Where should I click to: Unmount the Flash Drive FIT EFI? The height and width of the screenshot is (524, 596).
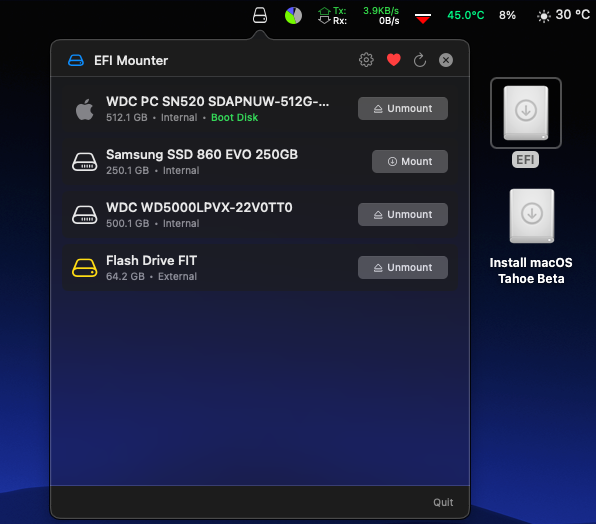403,268
